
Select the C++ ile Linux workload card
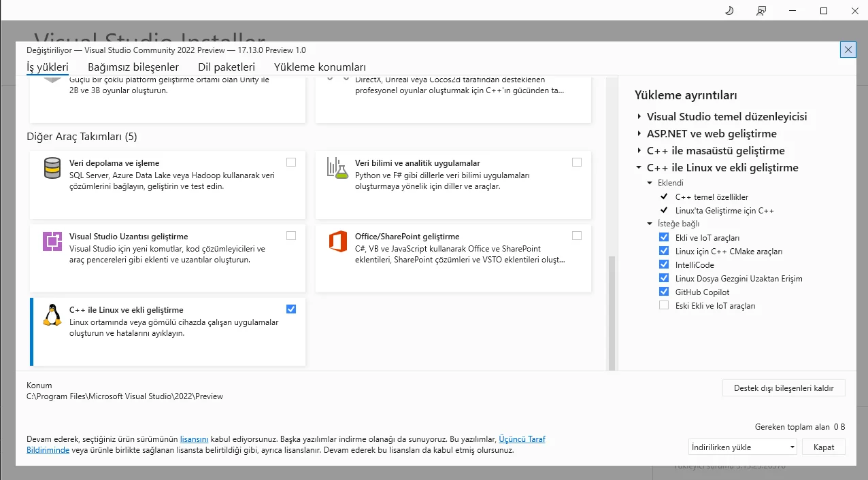pos(168,332)
